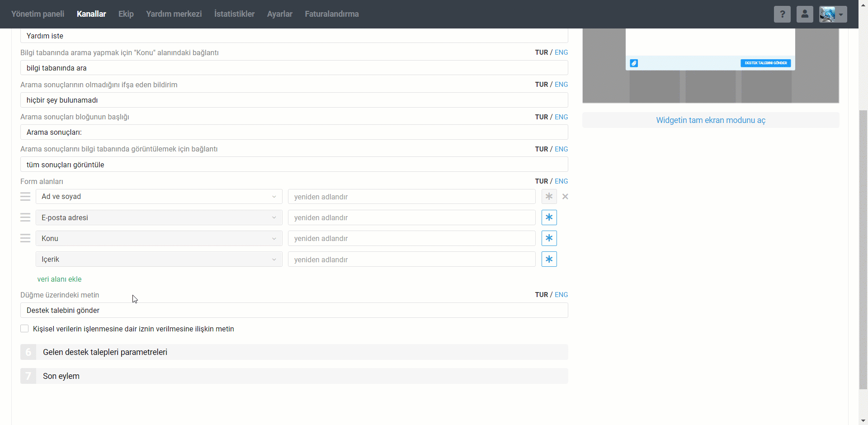Viewport: 868px width, 425px height.
Task: Click Widgetin tam ekran modunu aç
Action: (711, 120)
